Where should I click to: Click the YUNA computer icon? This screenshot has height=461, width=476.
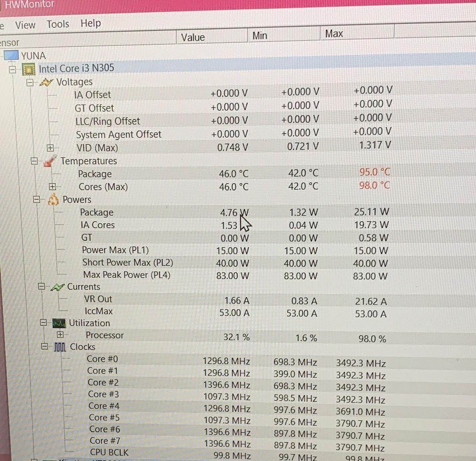(x=11, y=55)
